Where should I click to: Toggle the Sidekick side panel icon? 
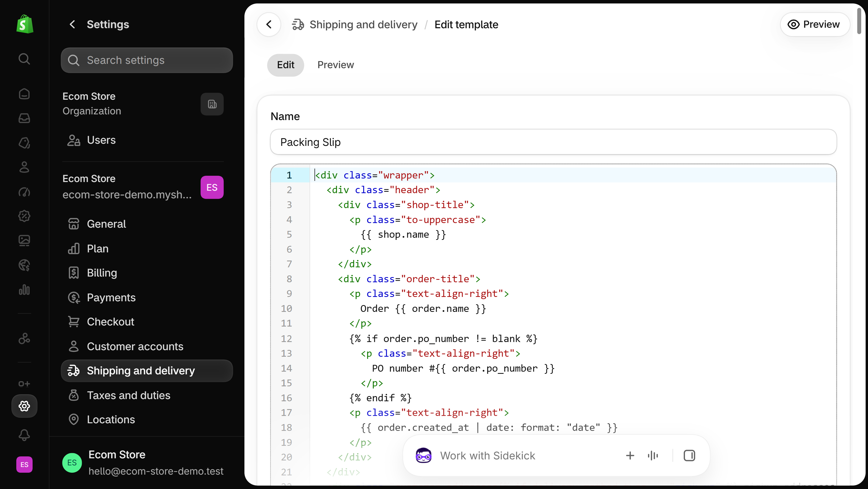click(689, 456)
